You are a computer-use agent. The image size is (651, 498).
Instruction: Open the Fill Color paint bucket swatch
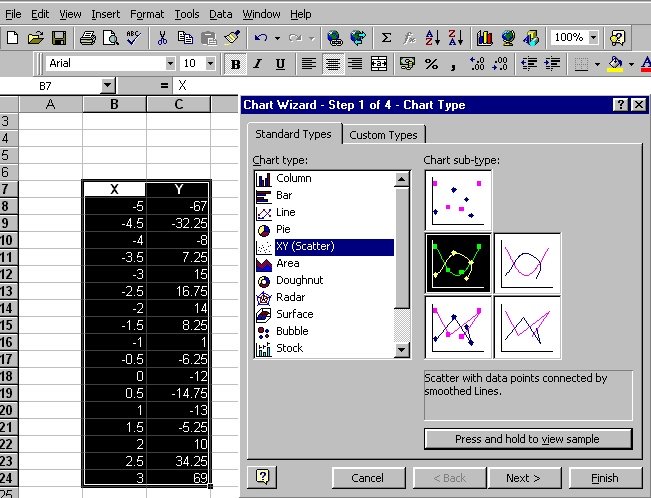(615, 63)
